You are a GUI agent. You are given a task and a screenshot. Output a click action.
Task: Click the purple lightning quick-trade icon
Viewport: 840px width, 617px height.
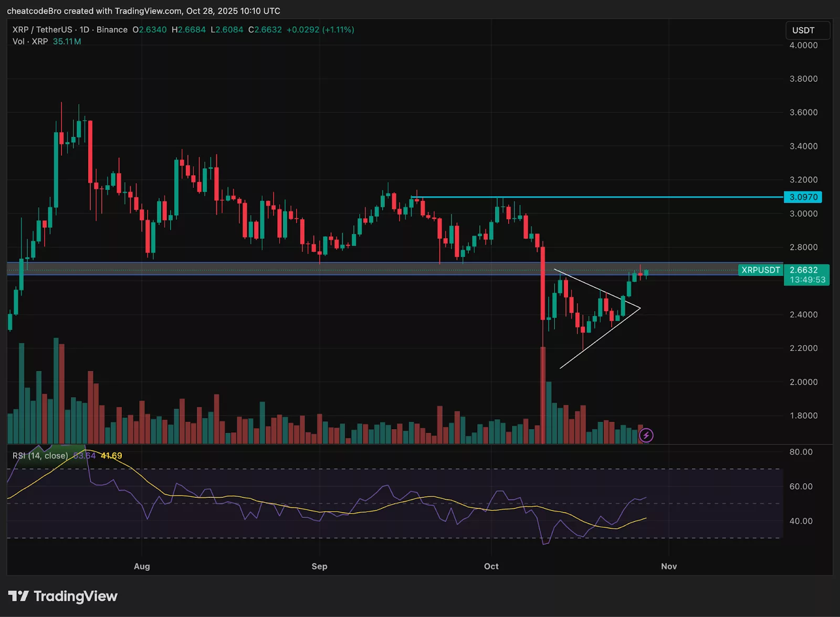pyautogui.click(x=646, y=434)
